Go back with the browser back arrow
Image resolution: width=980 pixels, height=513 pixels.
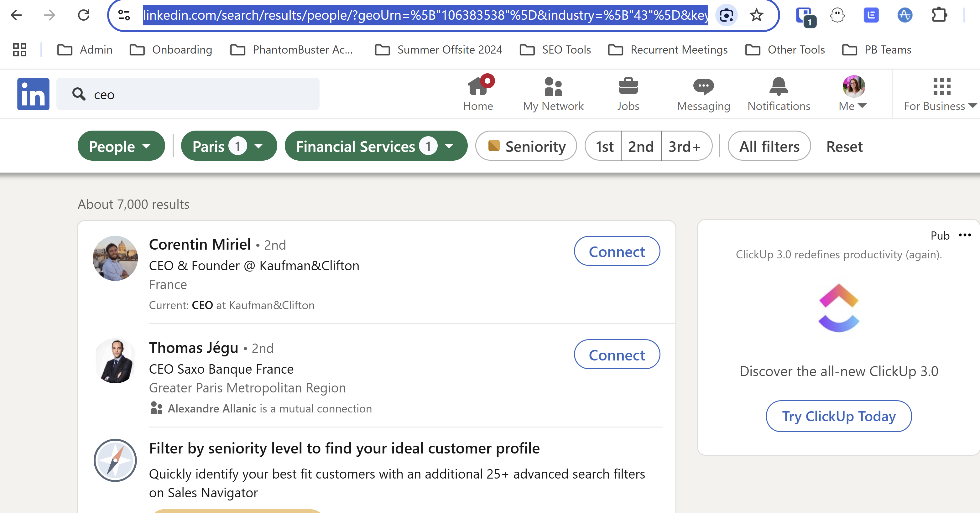pyautogui.click(x=16, y=15)
